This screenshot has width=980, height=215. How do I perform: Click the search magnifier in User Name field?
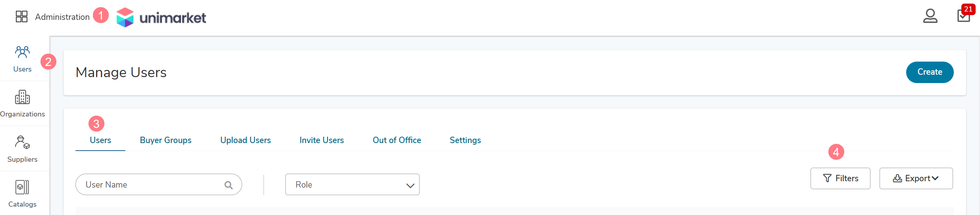[x=229, y=185]
